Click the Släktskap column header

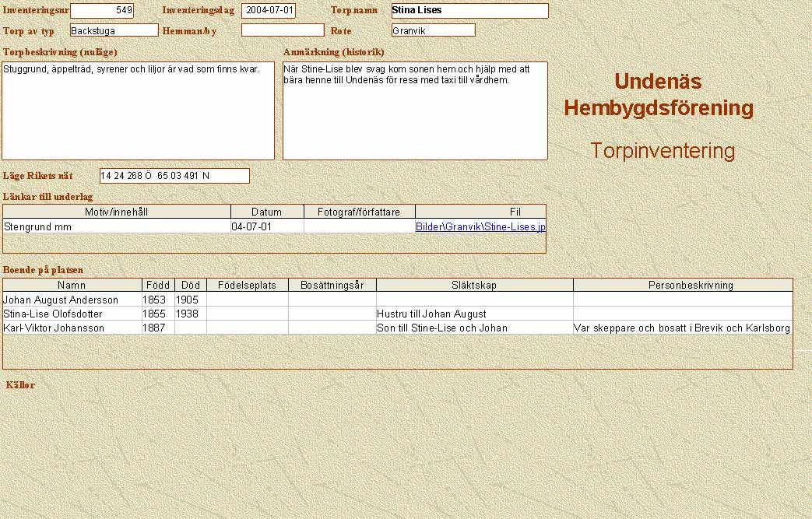[474, 286]
